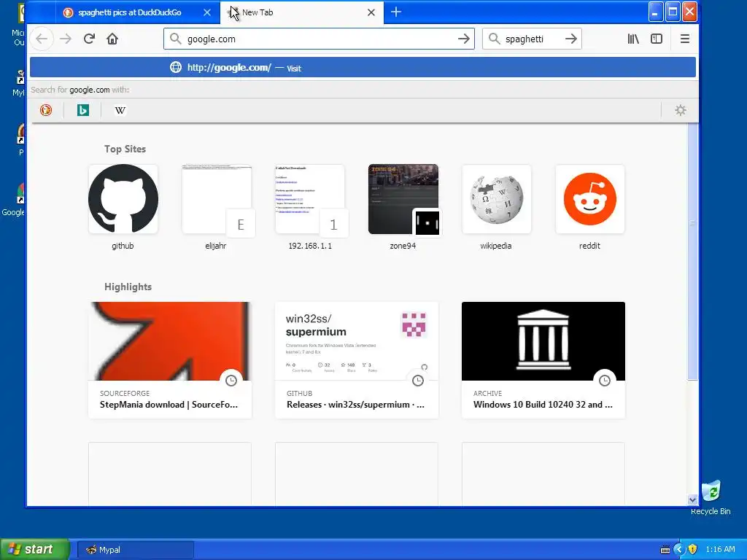Click the security shield tray icon
This screenshot has width=747, height=560.
[693, 549]
